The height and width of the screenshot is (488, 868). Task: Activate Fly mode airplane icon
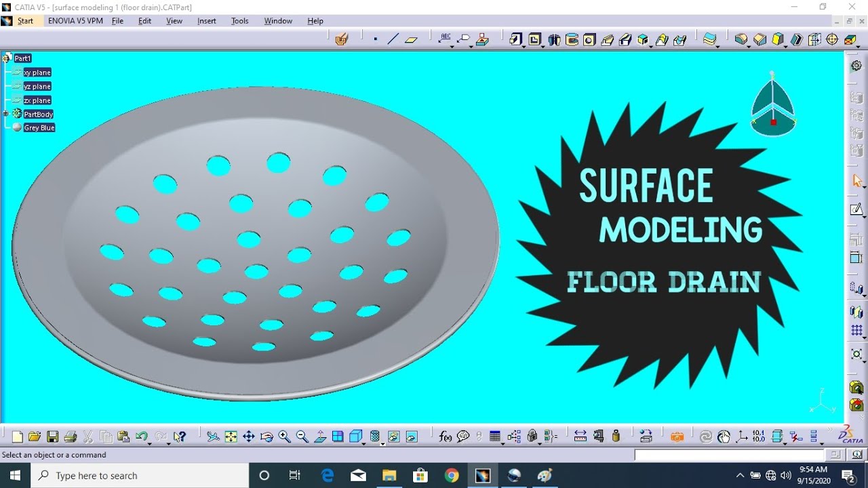(x=213, y=436)
